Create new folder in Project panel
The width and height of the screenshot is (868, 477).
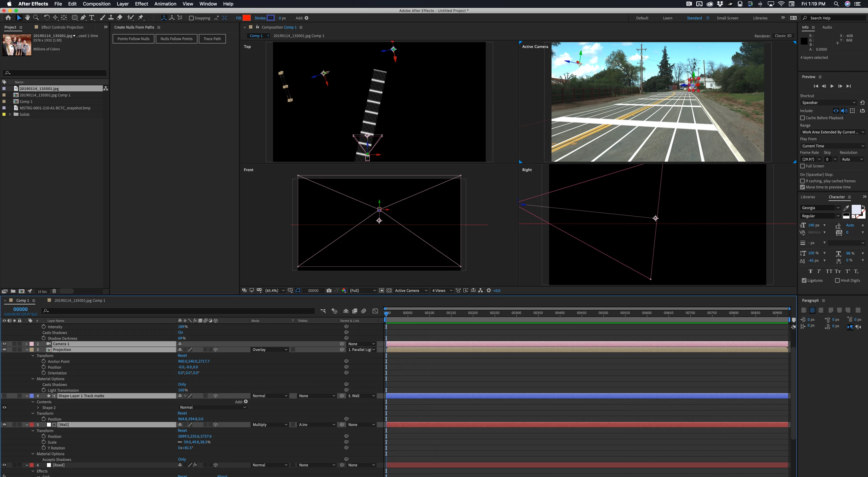pos(13,291)
